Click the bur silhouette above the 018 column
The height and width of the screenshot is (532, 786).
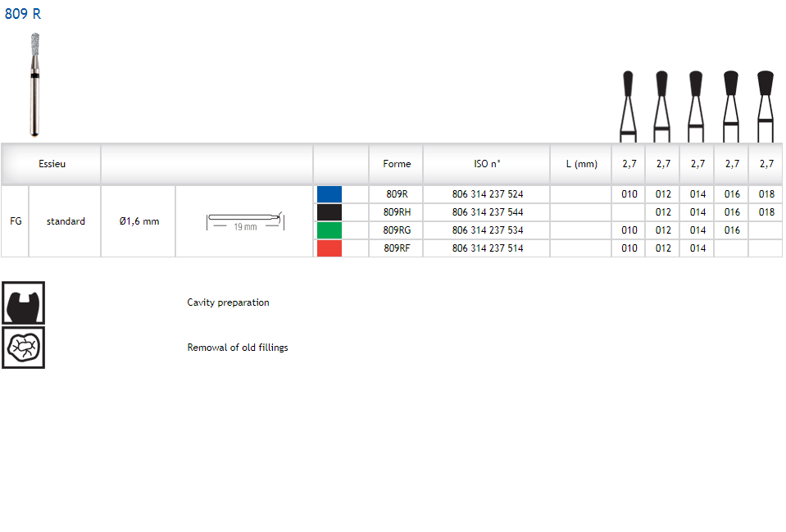coord(766,105)
